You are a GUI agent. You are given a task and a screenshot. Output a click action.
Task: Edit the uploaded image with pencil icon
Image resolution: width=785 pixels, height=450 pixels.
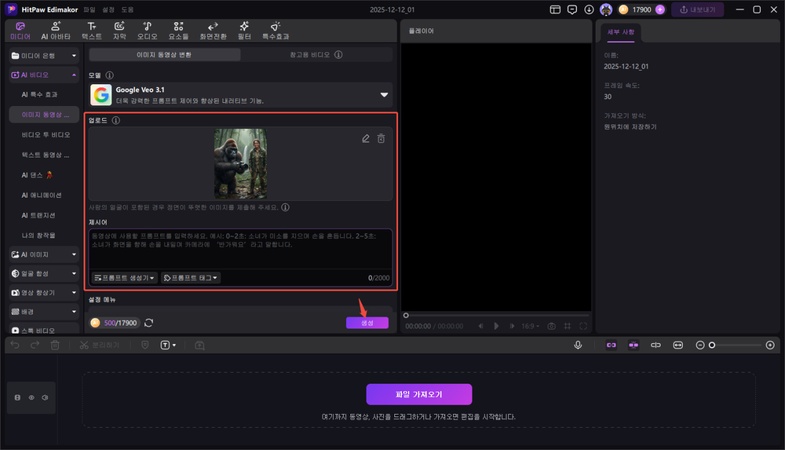[366, 139]
